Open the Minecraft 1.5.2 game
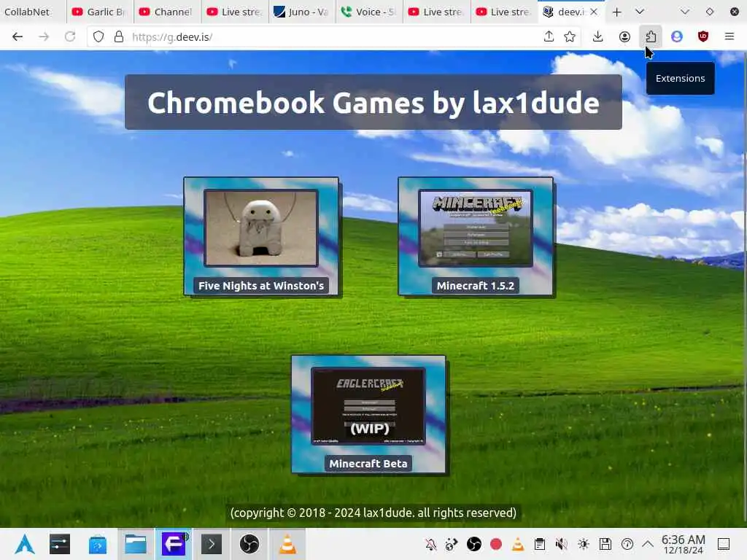The height and width of the screenshot is (560, 747). pyautogui.click(x=476, y=237)
